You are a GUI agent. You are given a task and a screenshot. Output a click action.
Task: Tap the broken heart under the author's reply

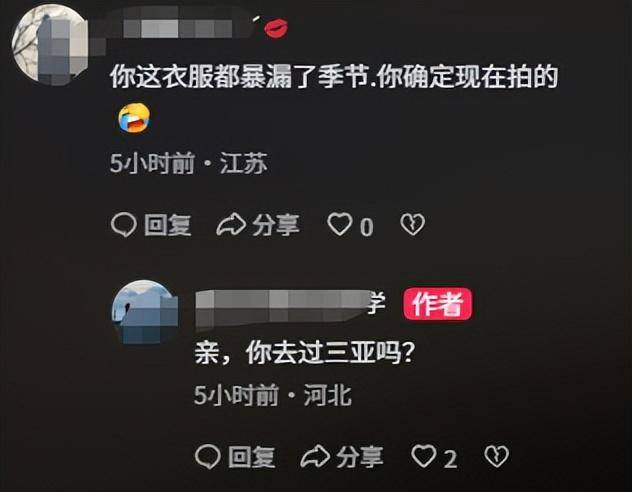pos(496,457)
